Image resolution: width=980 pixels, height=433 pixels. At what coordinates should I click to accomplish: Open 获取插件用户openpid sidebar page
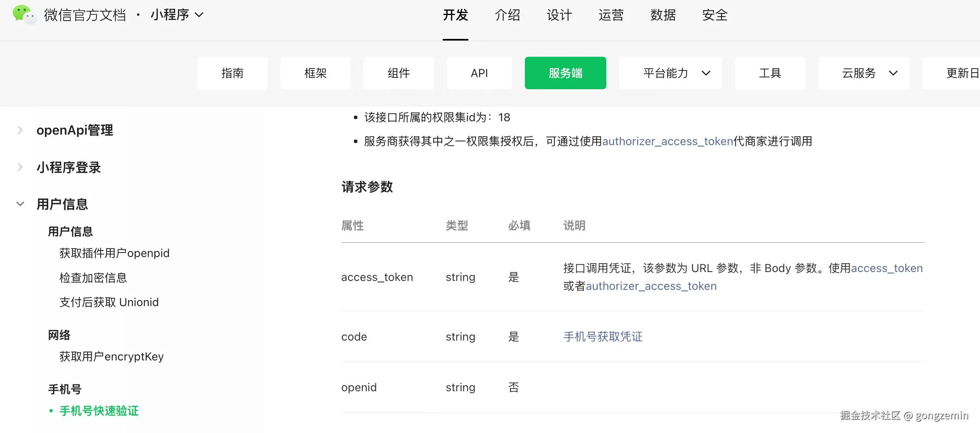tap(114, 253)
